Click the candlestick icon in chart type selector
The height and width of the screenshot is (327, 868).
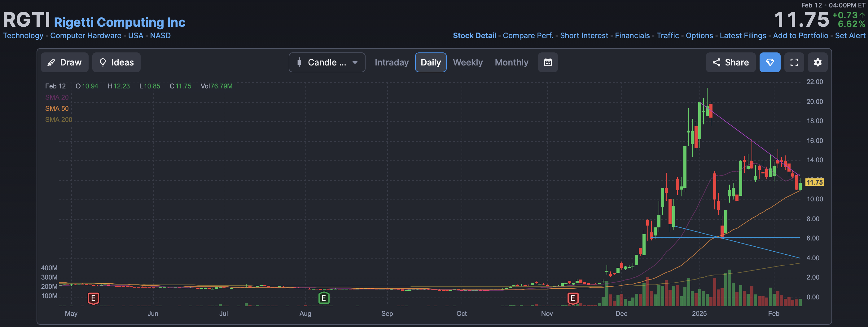(299, 62)
